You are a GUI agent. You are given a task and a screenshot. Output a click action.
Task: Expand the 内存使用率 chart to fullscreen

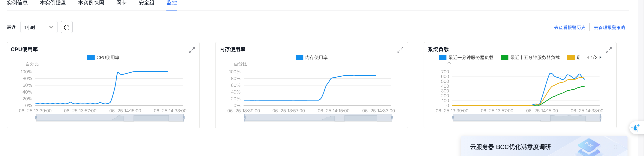point(400,50)
